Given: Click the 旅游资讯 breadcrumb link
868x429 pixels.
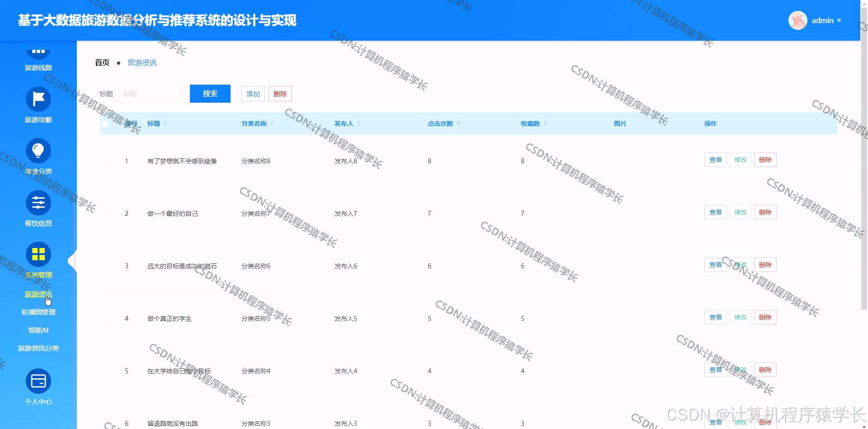Looking at the screenshot, I should click(x=142, y=63).
